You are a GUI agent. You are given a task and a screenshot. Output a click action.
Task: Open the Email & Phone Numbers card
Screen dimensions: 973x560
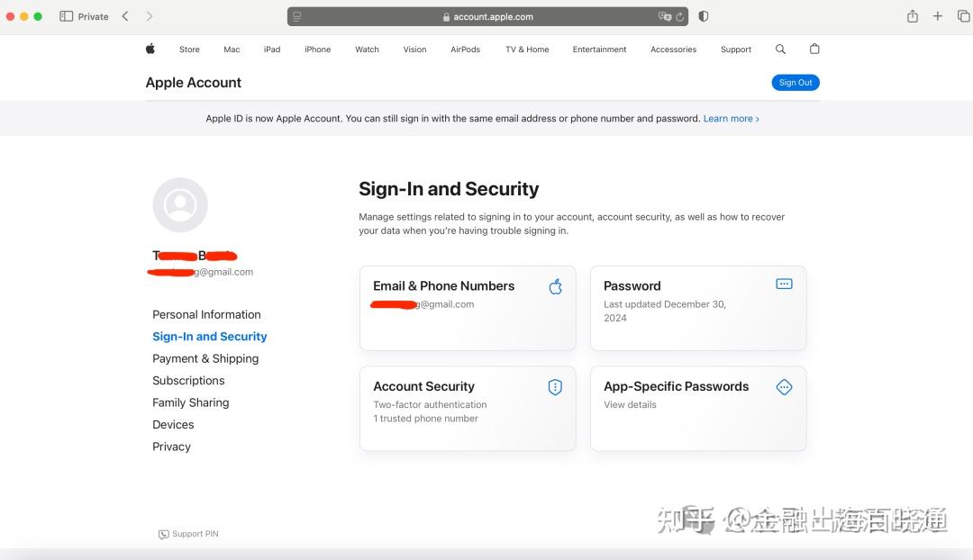[x=468, y=307]
